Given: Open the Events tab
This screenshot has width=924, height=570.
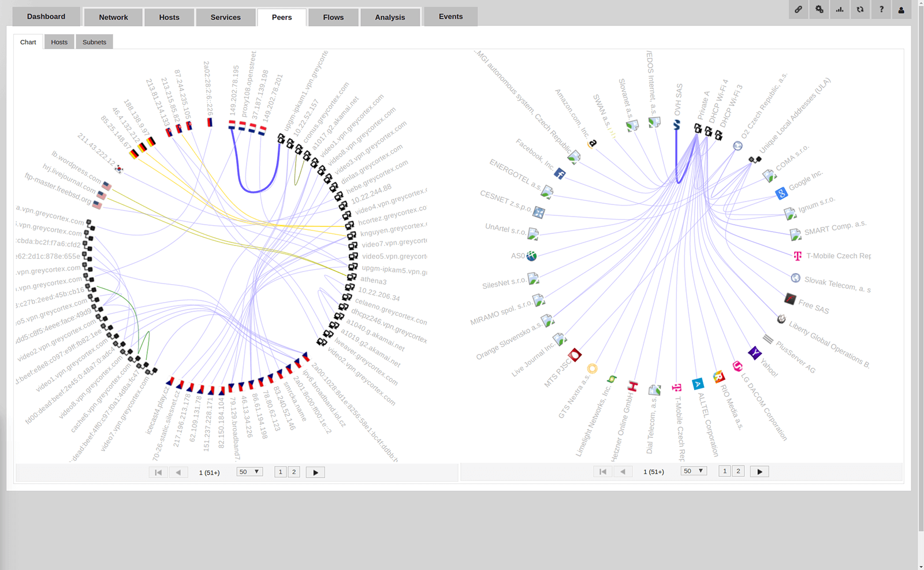Looking at the screenshot, I should tap(450, 17).
